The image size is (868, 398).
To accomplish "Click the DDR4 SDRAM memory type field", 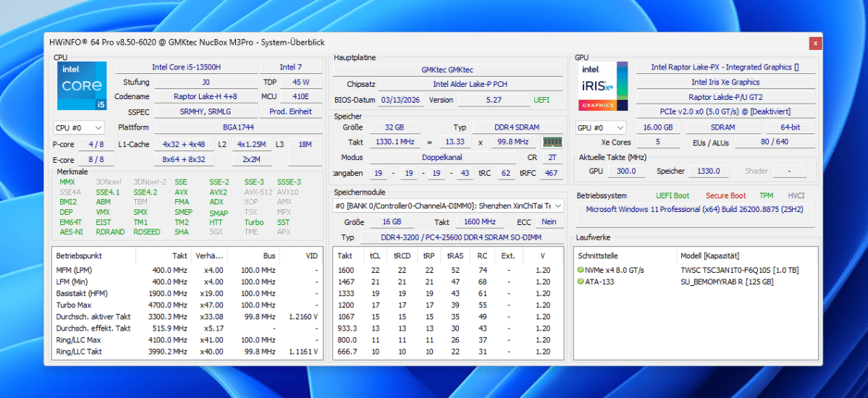I will tap(518, 127).
